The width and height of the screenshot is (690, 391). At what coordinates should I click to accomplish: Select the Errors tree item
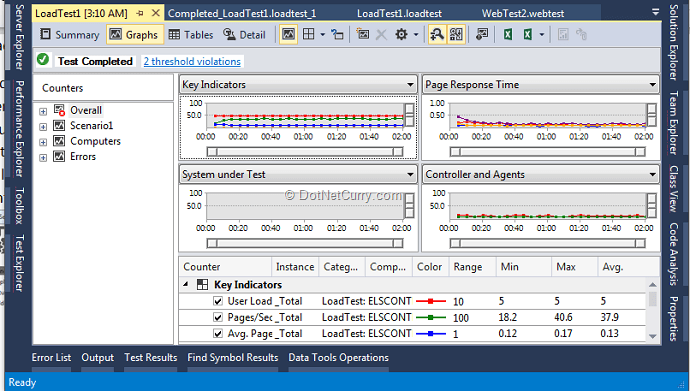pyautogui.click(x=83, y=157)
